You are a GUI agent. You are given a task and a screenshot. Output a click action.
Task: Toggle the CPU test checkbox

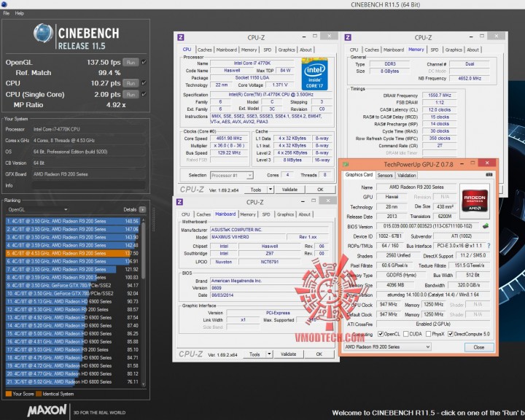[x=144, y=83]
